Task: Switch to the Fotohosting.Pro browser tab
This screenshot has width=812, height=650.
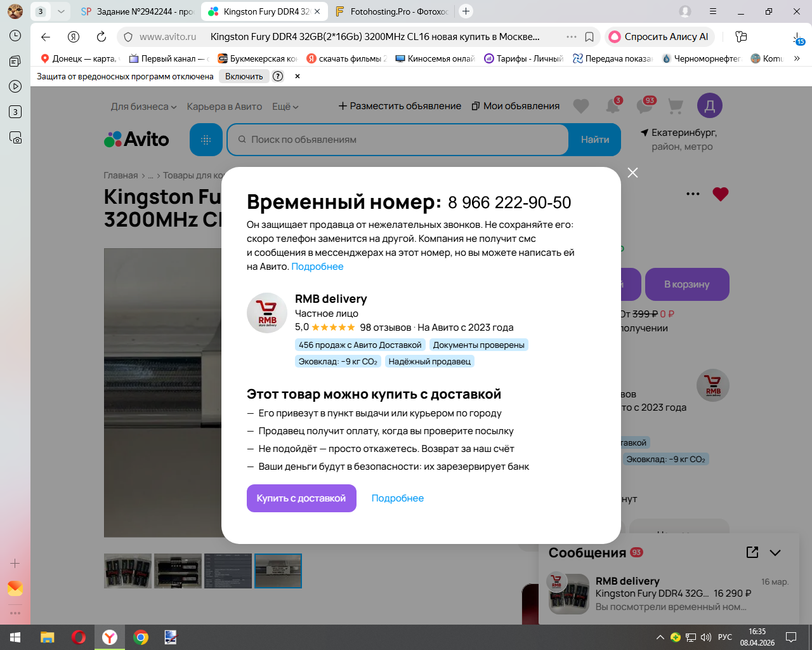Action: (x=392, y=11)
